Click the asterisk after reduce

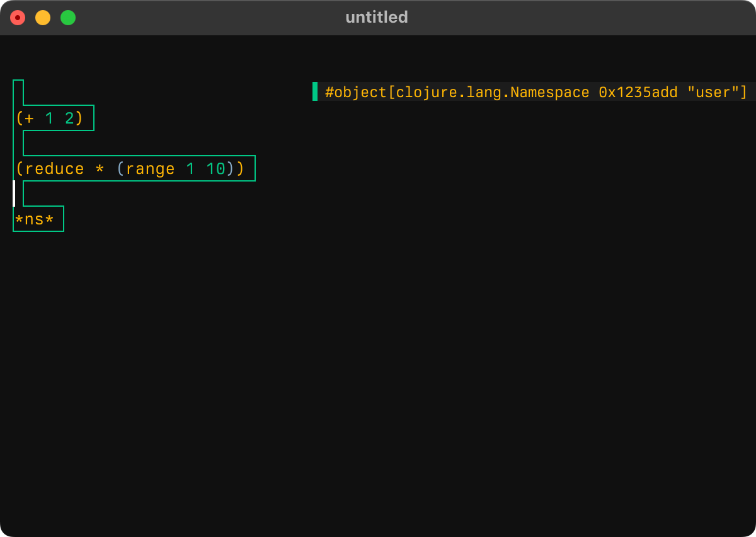pos(100,169)
